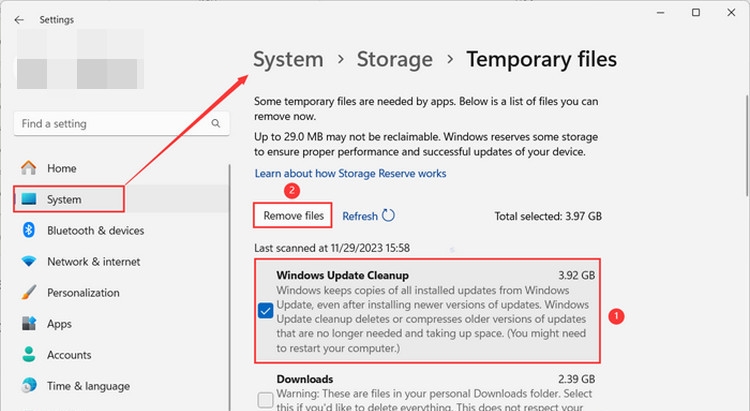Click the Bluetooth icon in sidebar
The height and width of the screenshot is (411, 750).
coord(29,230)
